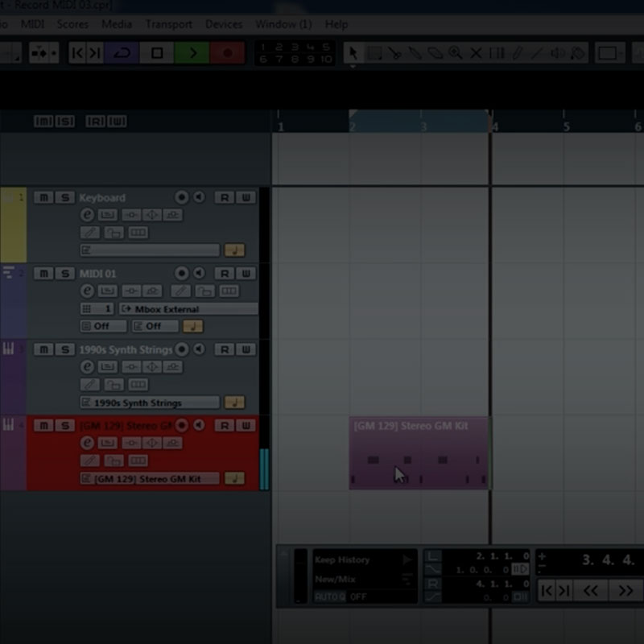Select the Line tool
This screenshot has height=644, width=644.
pos(537,52)
